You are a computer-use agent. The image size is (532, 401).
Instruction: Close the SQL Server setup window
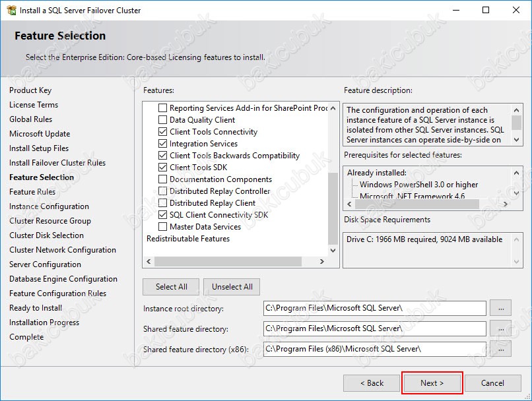(516, 10)
